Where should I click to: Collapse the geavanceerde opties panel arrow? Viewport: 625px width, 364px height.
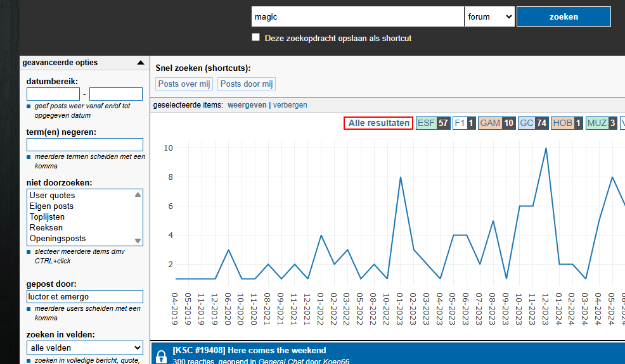pos(140,63)
